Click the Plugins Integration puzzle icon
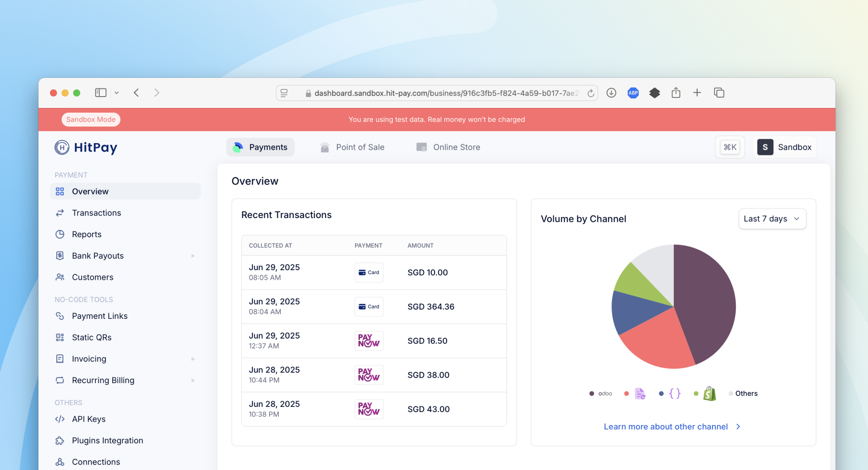The height and width of the screenshot is (470, 868). coord(60,440)
